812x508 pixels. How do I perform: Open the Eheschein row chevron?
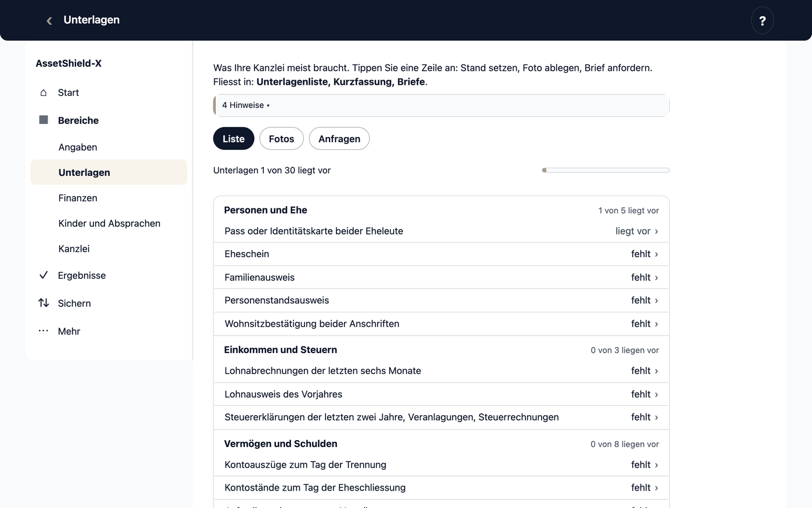(x=657, y=254)
